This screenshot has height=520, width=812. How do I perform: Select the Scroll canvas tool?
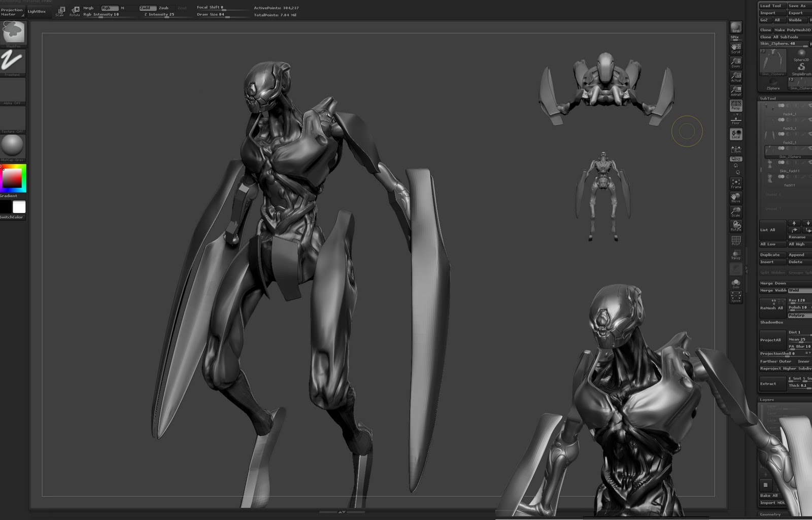pyautogui.click(x=736, y=49)
